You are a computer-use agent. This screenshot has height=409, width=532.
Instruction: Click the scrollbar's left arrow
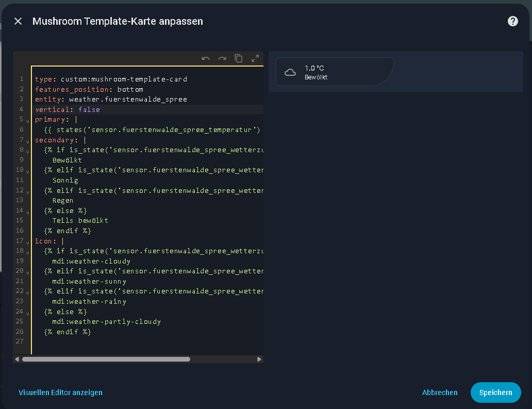point(17,359)
